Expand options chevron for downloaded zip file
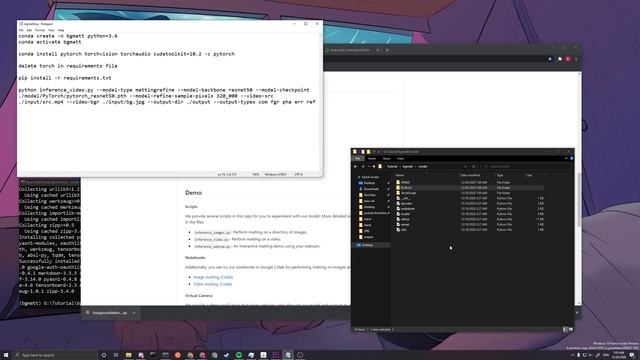 134,313
